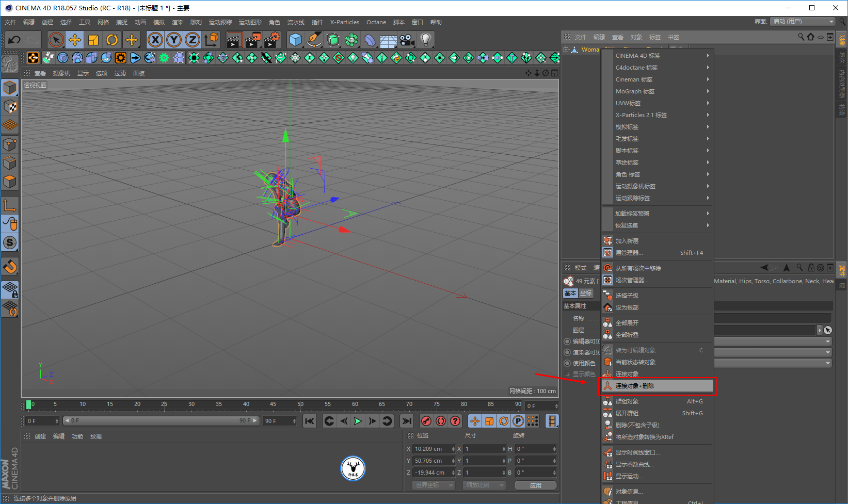
Task: Click the 应用 apply button
Action: click(535, 485)
